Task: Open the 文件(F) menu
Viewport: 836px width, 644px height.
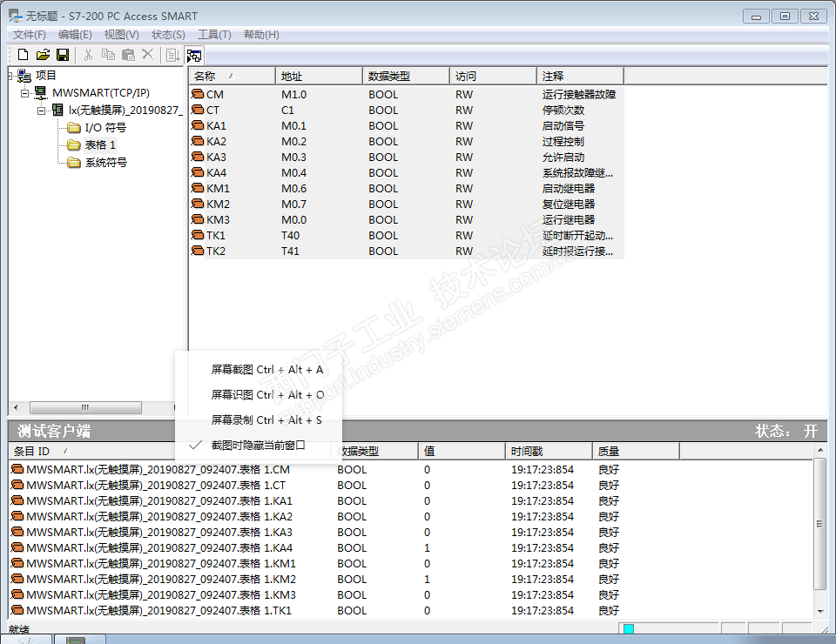Action: pos(30,35)
